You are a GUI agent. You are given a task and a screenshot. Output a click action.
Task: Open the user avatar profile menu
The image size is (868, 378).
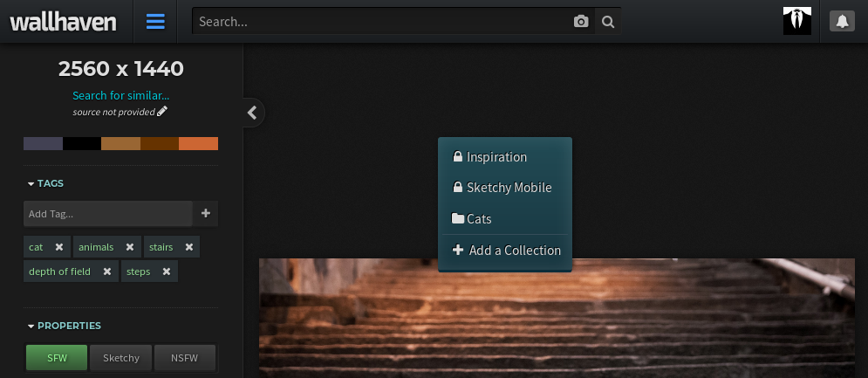pos(797,21)
